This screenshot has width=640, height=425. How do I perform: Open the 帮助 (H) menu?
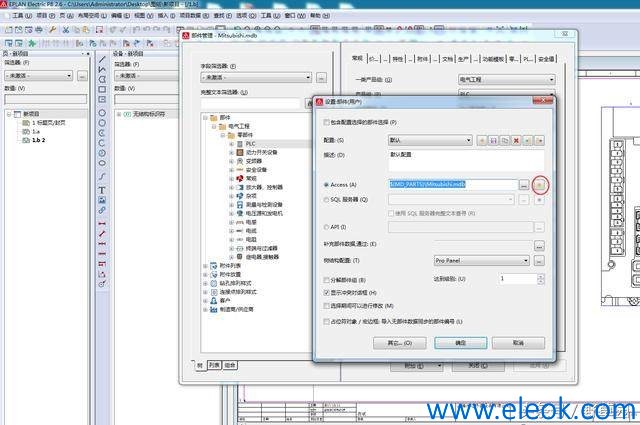320,16
